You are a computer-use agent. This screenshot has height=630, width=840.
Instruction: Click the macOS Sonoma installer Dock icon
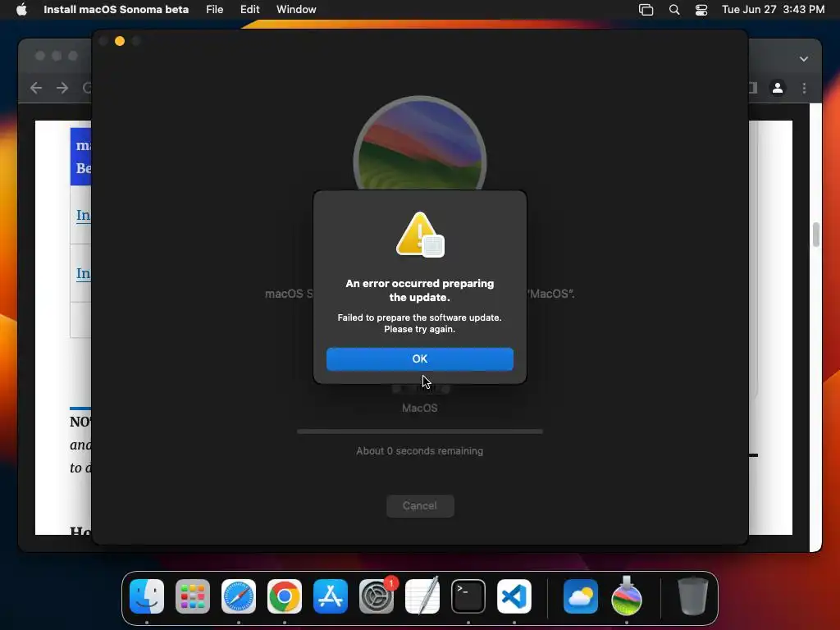point(627,596)
